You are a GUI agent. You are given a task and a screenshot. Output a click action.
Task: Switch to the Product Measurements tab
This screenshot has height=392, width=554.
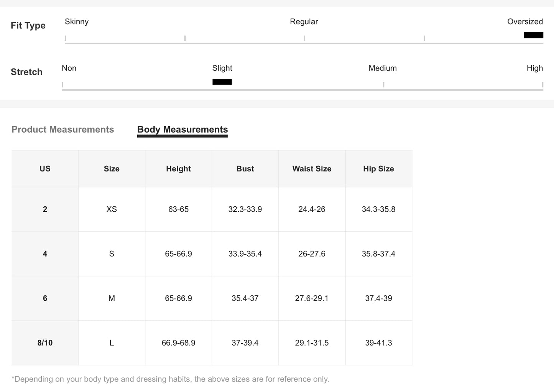(63, 130)
